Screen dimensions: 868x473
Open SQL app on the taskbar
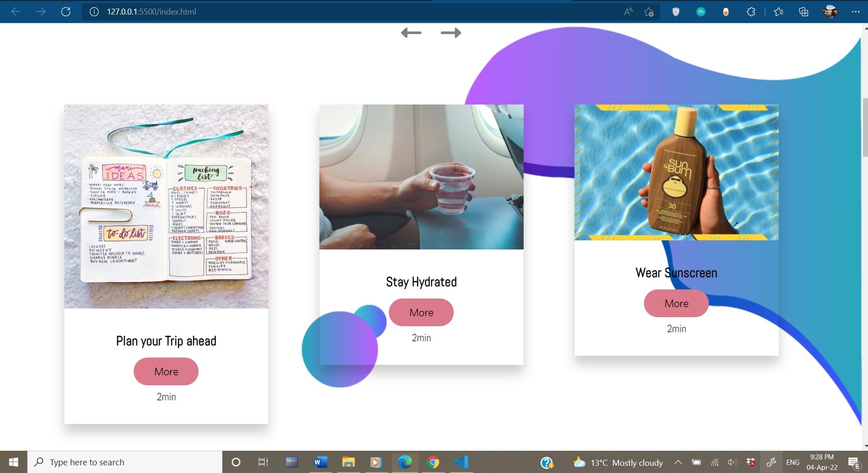pos(292,462)
